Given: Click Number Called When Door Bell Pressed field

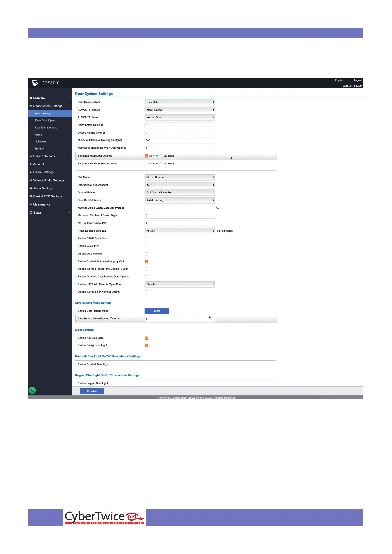Looking at the screenshot, I should (180, 208).
